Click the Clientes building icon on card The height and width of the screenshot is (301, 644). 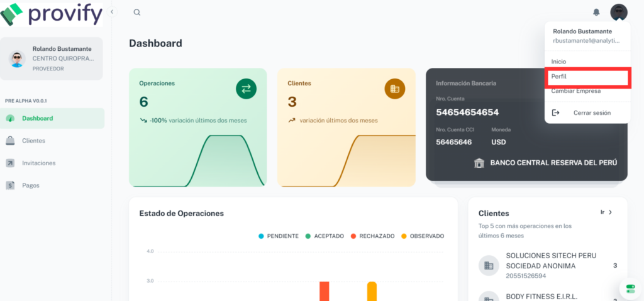(x=395, y=89)
